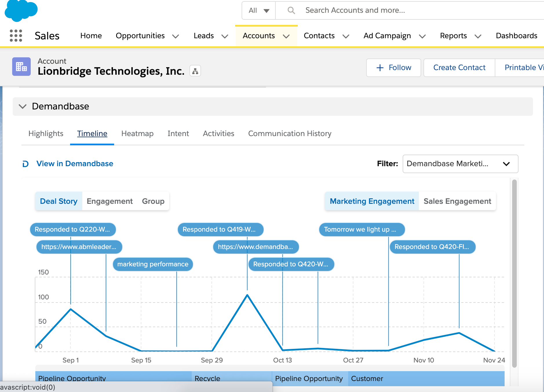Screen dimensions: 544x392
Task: Go to the Home tab
Action: [91, 36]
